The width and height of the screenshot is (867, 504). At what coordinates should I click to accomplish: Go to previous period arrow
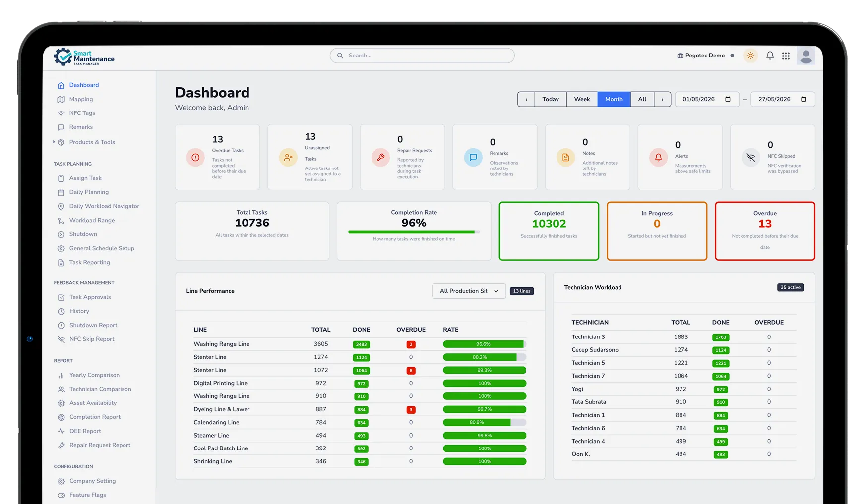click(x=526, y=99)
